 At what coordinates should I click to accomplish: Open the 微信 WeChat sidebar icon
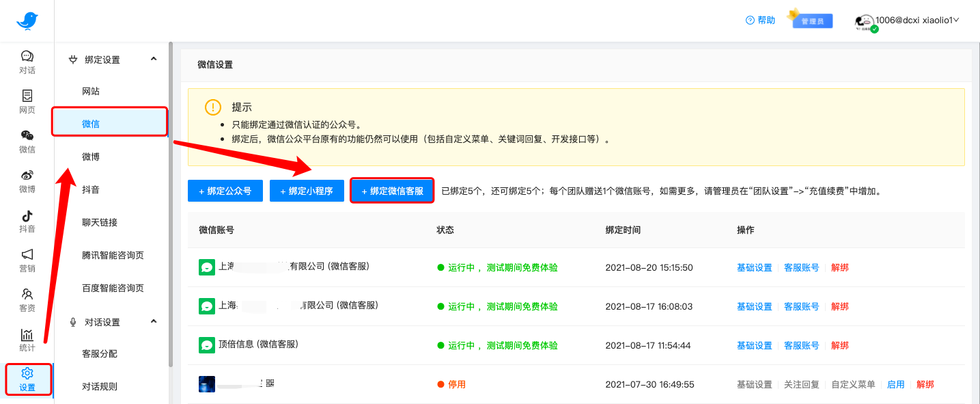27,136
